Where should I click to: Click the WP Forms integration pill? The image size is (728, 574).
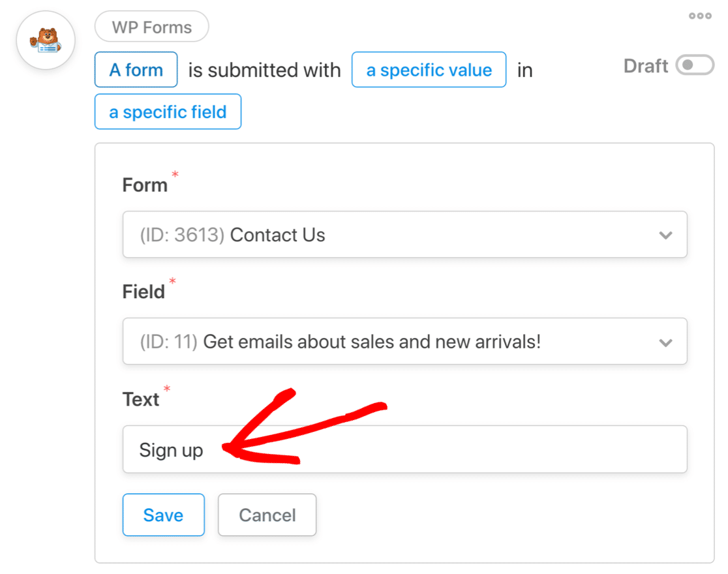pos(151,27)
